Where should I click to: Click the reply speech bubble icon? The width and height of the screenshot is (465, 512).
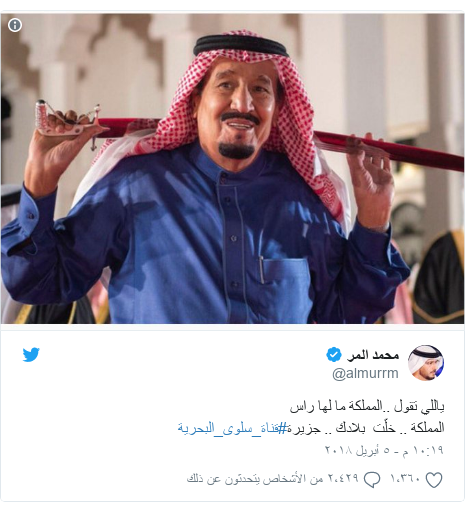(x=372, y=480)
